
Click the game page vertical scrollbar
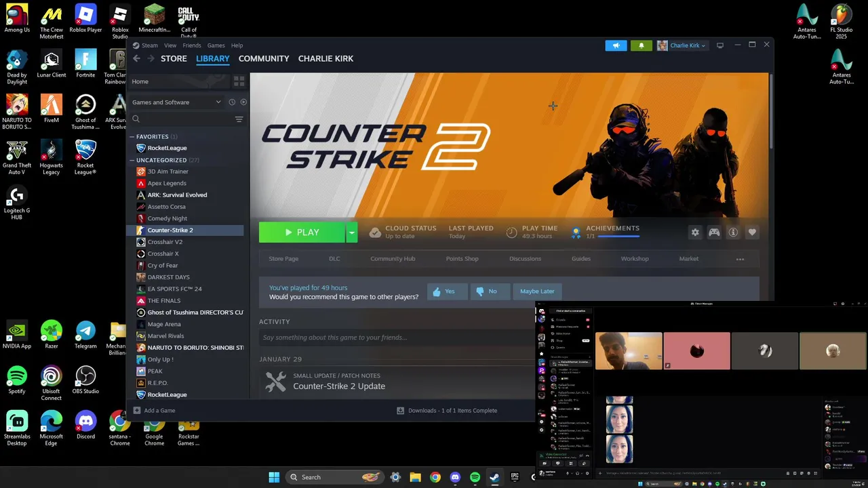tap(771, 112)
